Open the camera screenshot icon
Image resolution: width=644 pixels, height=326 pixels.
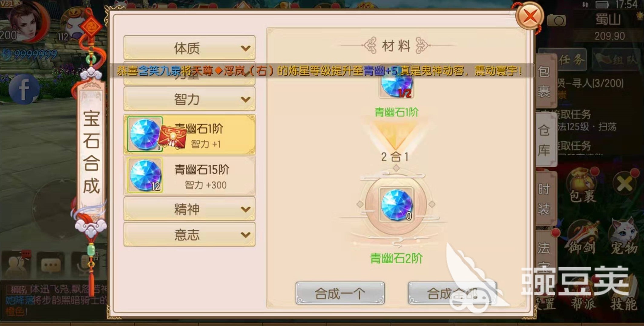coord(556,20)
